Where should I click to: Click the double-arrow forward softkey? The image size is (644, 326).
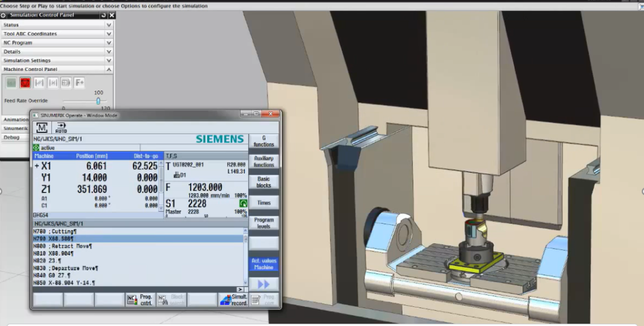coord(264,284)
